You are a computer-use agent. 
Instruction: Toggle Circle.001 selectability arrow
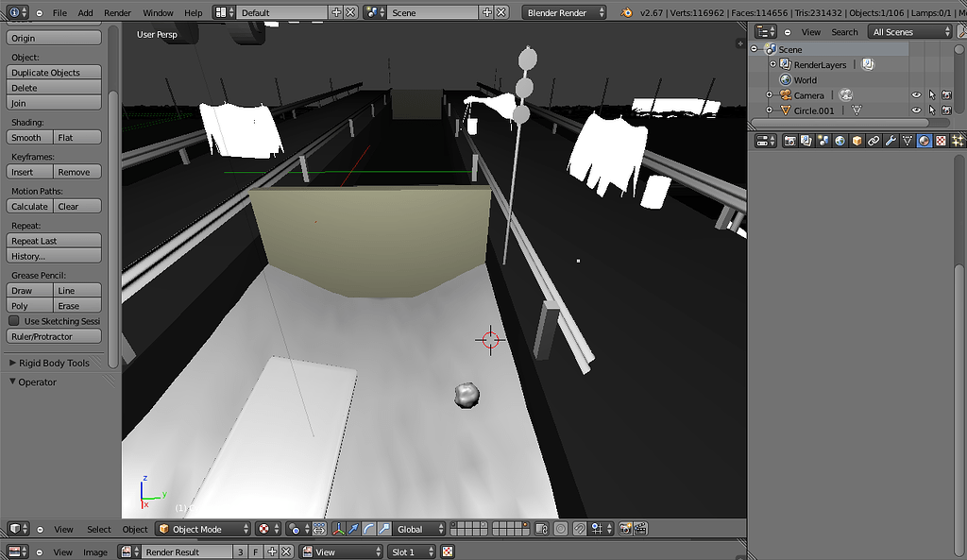(x=932, y=110)
